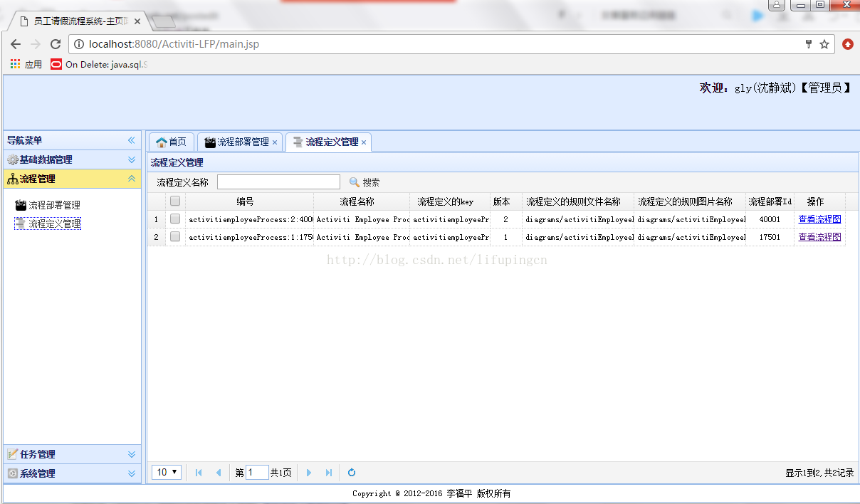Open a new browser tab

pyautogui.click(x=163, y=22)
